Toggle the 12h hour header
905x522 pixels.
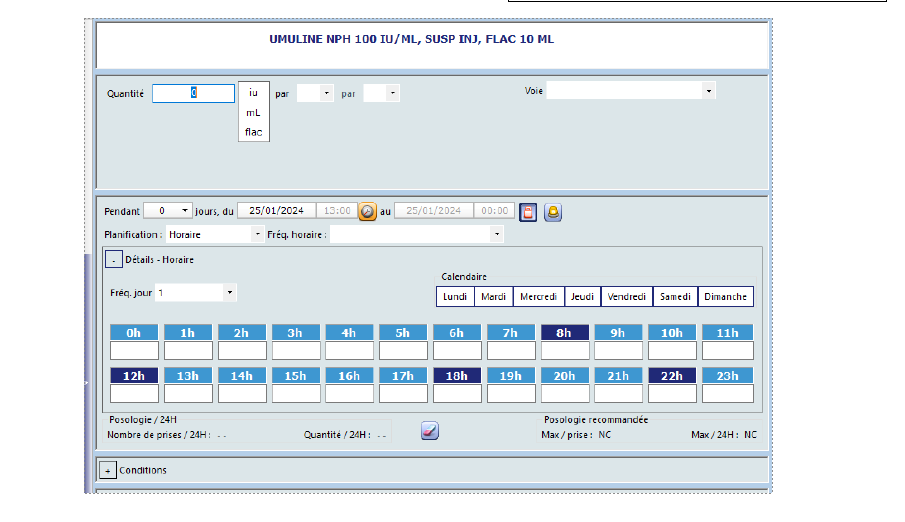(134, 376)
